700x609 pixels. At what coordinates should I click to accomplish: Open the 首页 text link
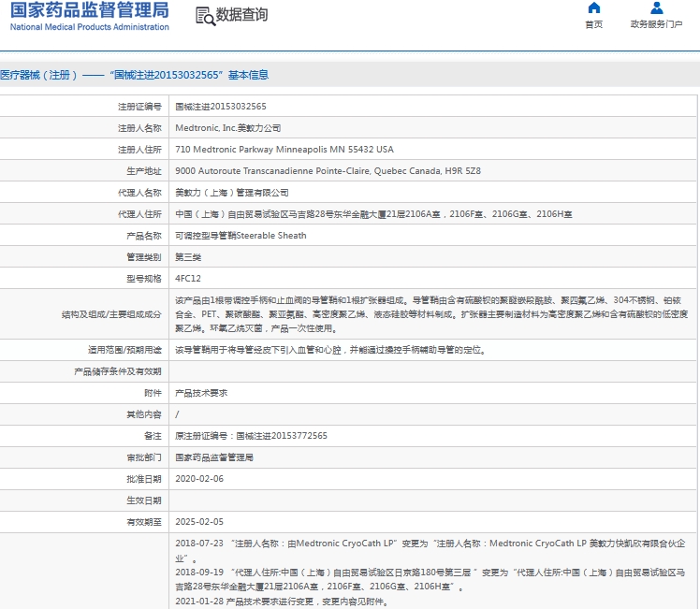click(593, 24)
